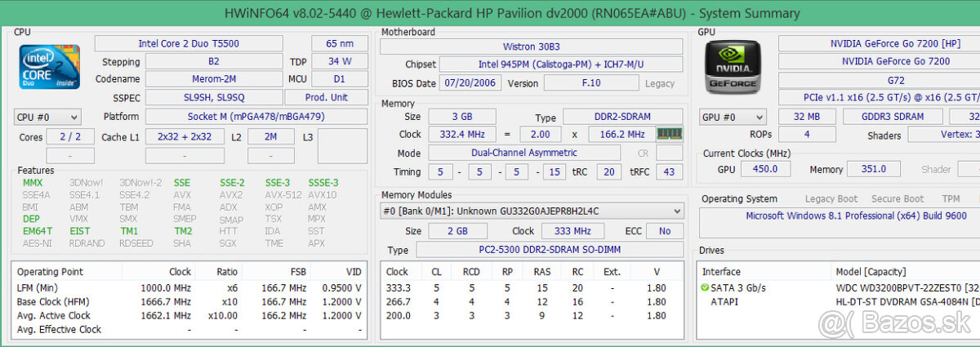Click the 333.3 memory timing row
Viewport: 980px width, 347px height.
[532, 288]
